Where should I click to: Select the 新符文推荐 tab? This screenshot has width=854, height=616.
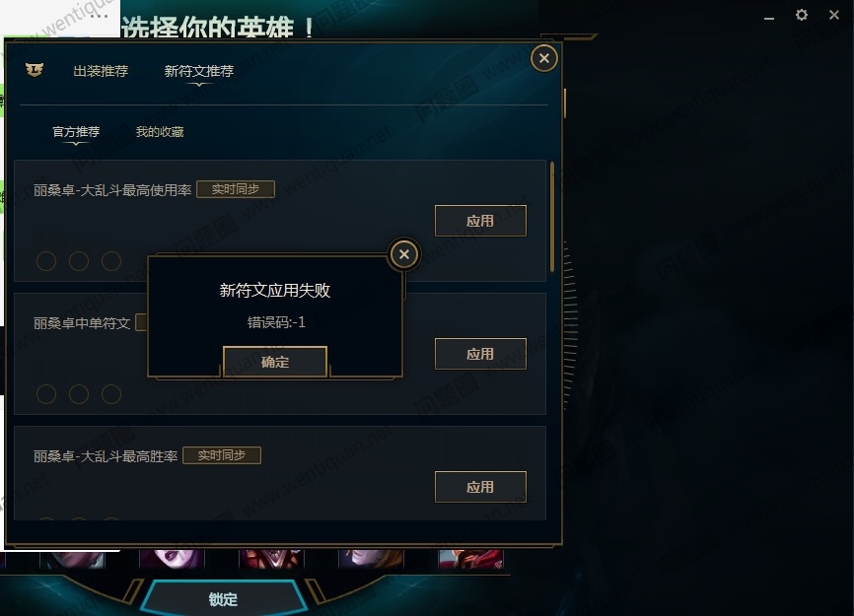click(x=199, y=71)
